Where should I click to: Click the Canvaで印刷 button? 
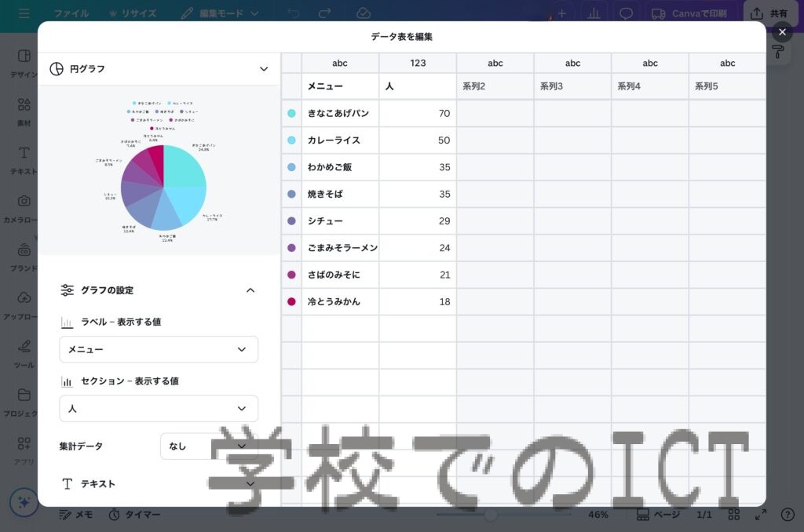coord(689,13)
